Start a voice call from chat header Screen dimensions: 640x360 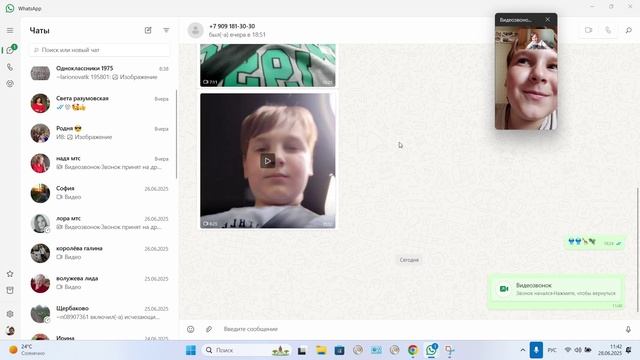point(608,30)
